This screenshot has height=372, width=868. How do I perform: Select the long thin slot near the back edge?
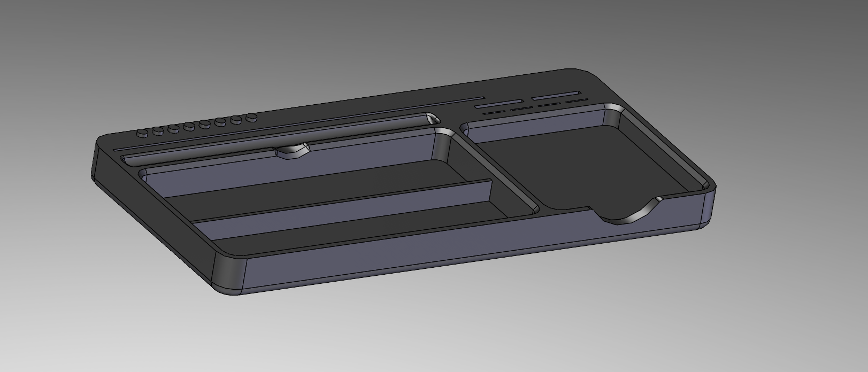[x=299, y=123]
